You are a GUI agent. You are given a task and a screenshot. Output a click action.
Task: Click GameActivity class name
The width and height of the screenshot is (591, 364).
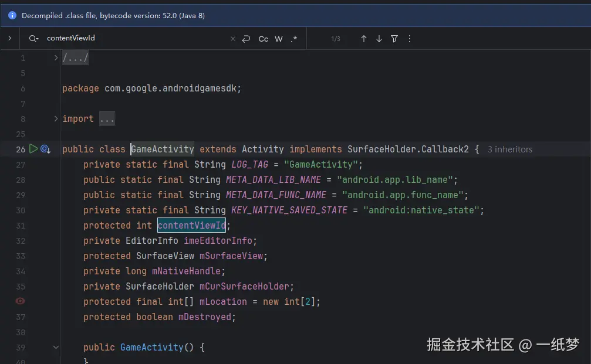pyautogui.click(x=163, y=149)
